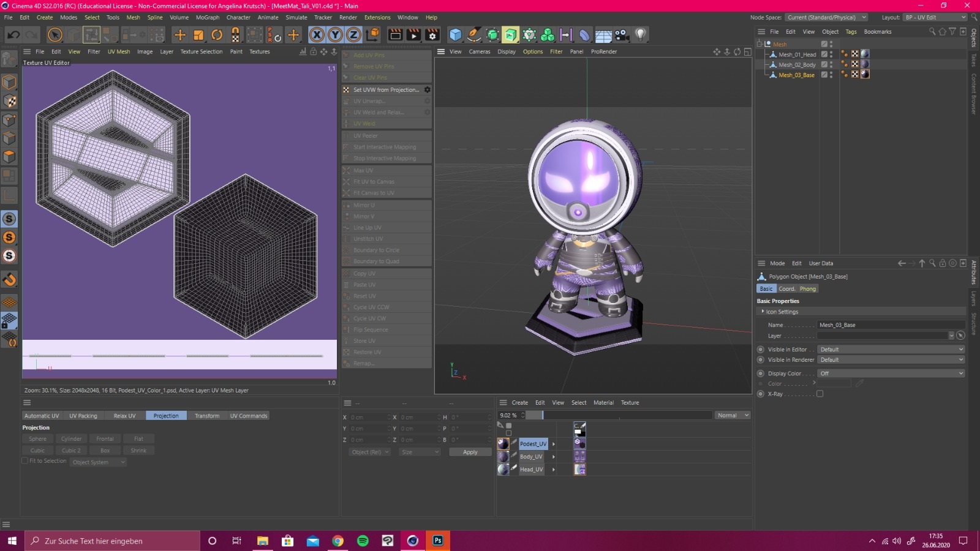This screenshot has width=980, height=551.
Task: Check the Fit to Selection checkbox
Action: (25, 461)
